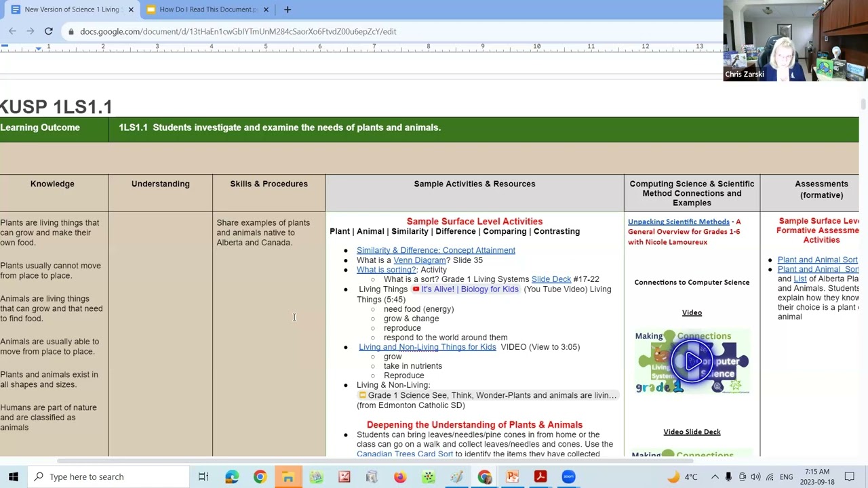
Task: Open Task View on the taskbar
Action: pos(203,476)
